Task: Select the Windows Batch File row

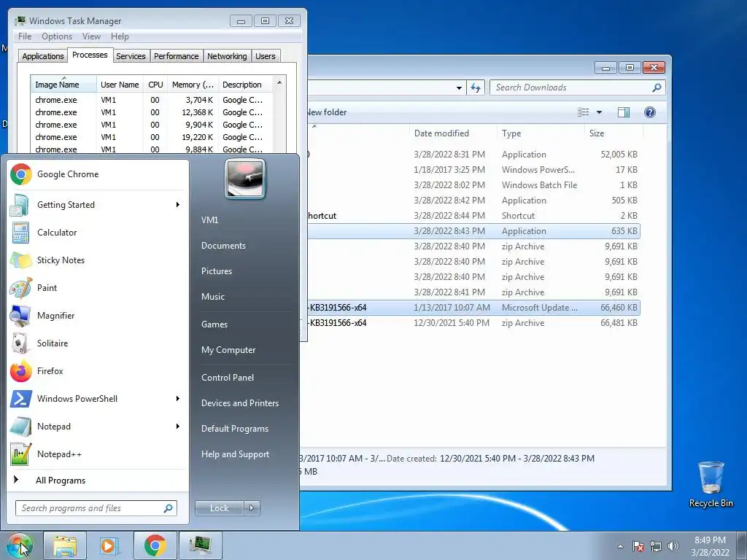Action: 472,185
